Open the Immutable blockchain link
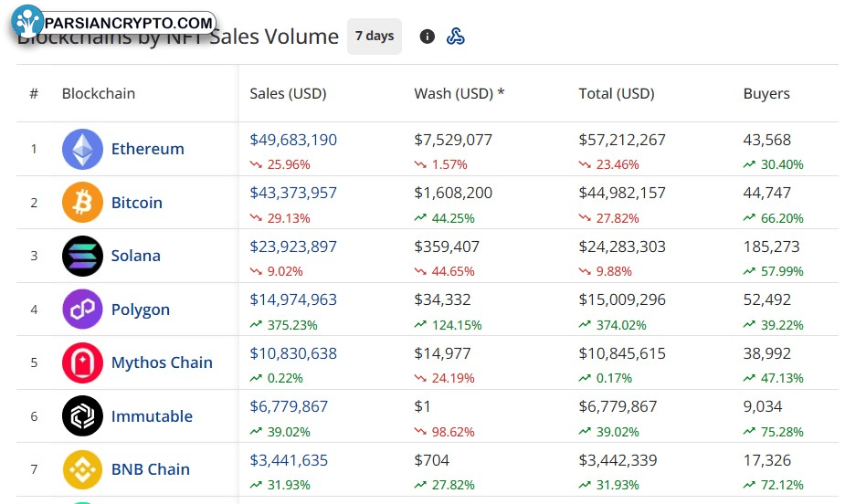 (152, 415)
